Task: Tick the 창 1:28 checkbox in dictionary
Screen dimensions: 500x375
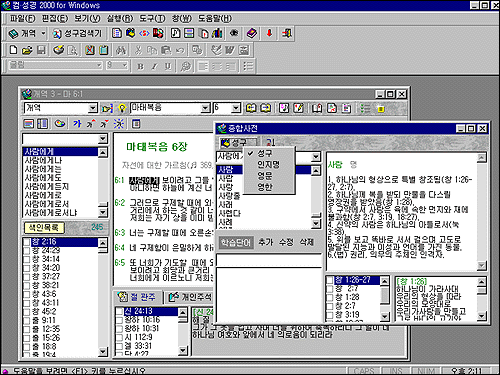Action: pos(330,297)
